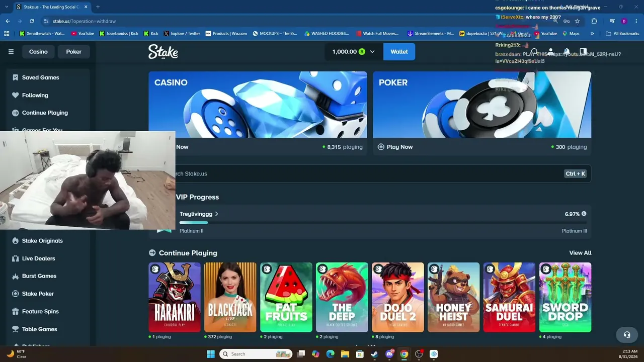Image resolution: width=644 pixels, height=362 pixels.
Task: Open Watch Full Movies bookmark
Action: 377,34
